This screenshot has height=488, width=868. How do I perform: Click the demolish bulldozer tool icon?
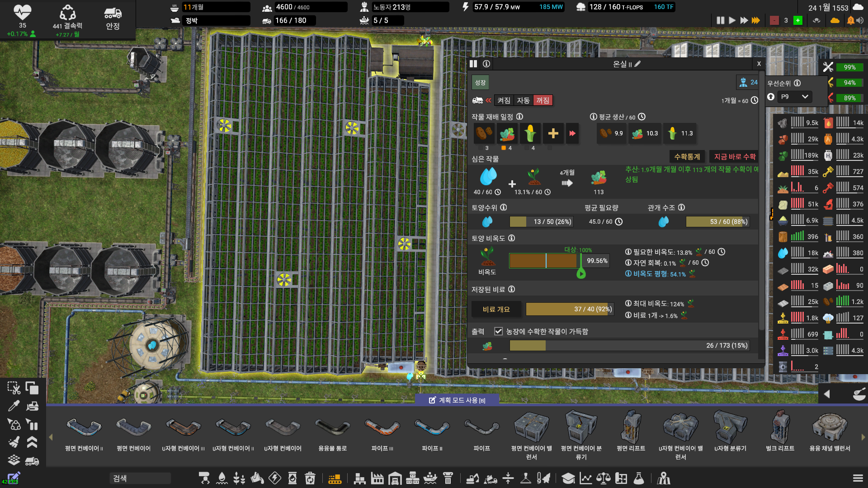coord(32,406)
